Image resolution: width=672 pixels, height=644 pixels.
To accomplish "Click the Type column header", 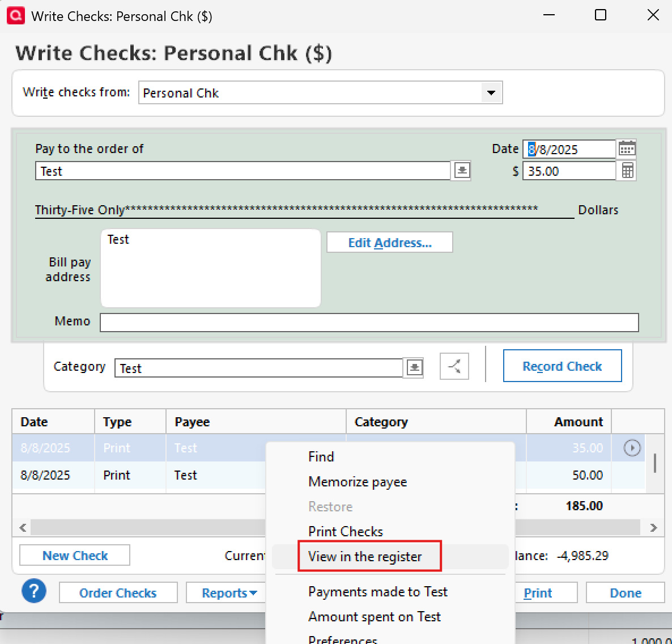I will [x=130, y=421].
